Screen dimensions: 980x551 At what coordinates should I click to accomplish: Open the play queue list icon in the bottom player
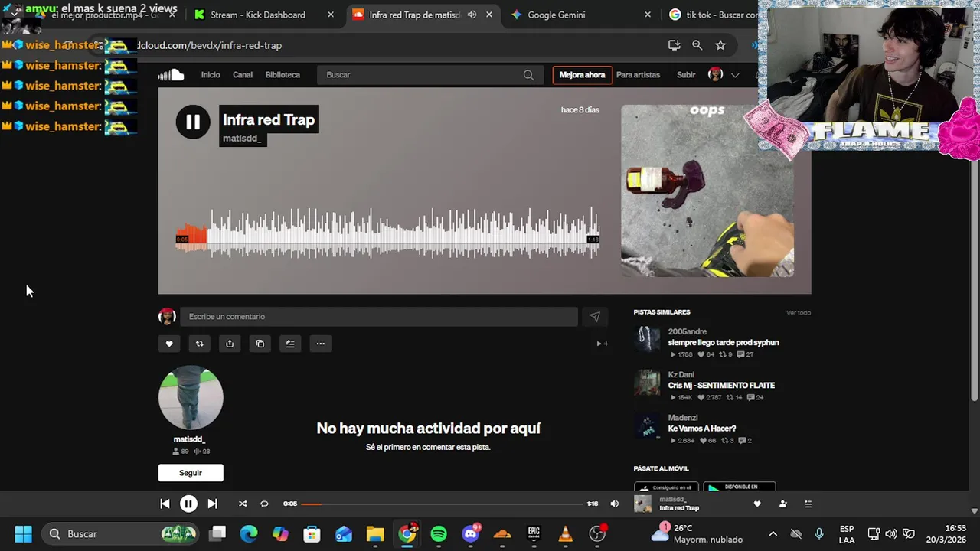(x=808, y=504)
